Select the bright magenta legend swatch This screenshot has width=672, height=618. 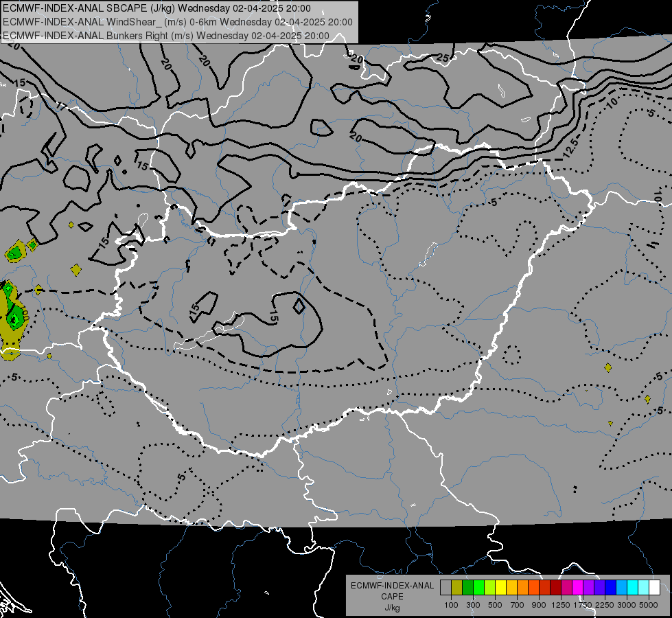[x=578, y=588]
